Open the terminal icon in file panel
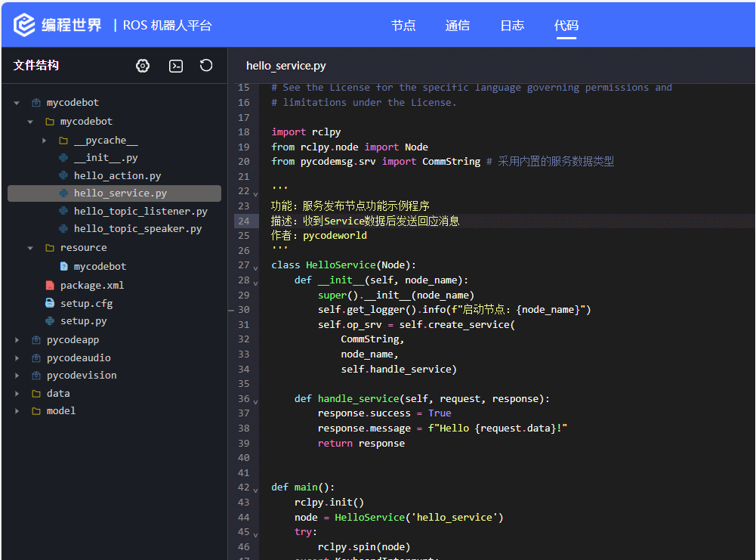756x560 pixels. point(175,66)
